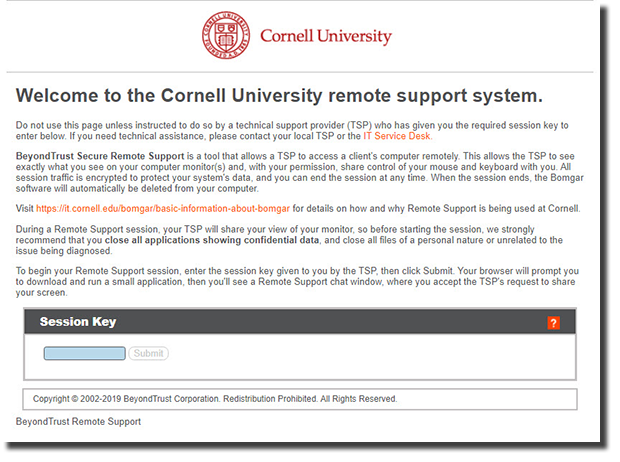The width and height of the screenshot is (620, 462).
Task: Click the bold BeyondTrust Secure Remote Support text
Action: (100, 156)
